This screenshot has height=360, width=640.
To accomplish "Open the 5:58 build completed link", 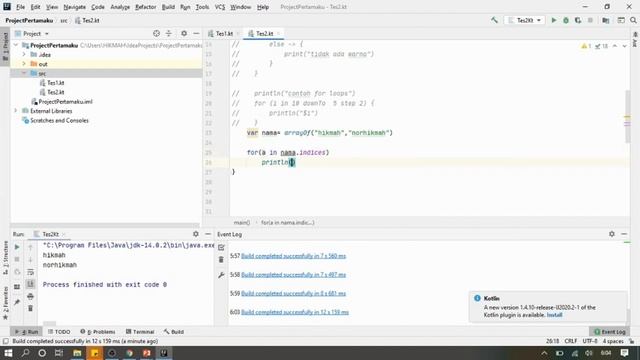I will (x=293, y=275).
